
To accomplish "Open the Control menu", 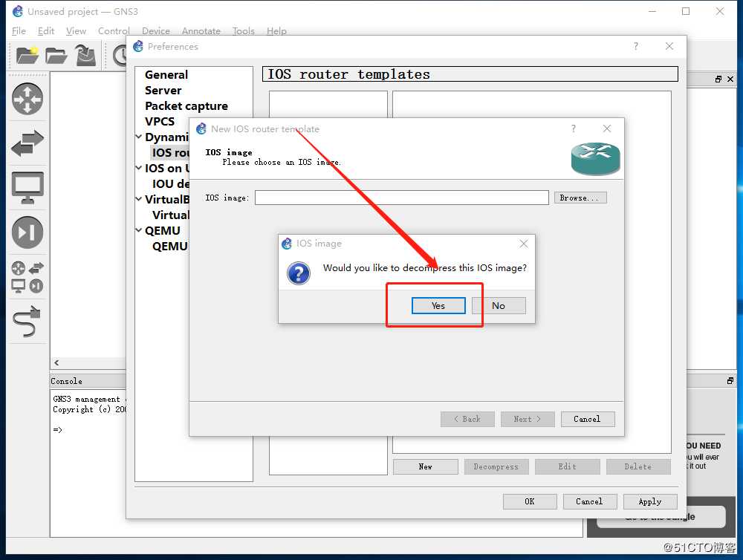I will (114, 30).
